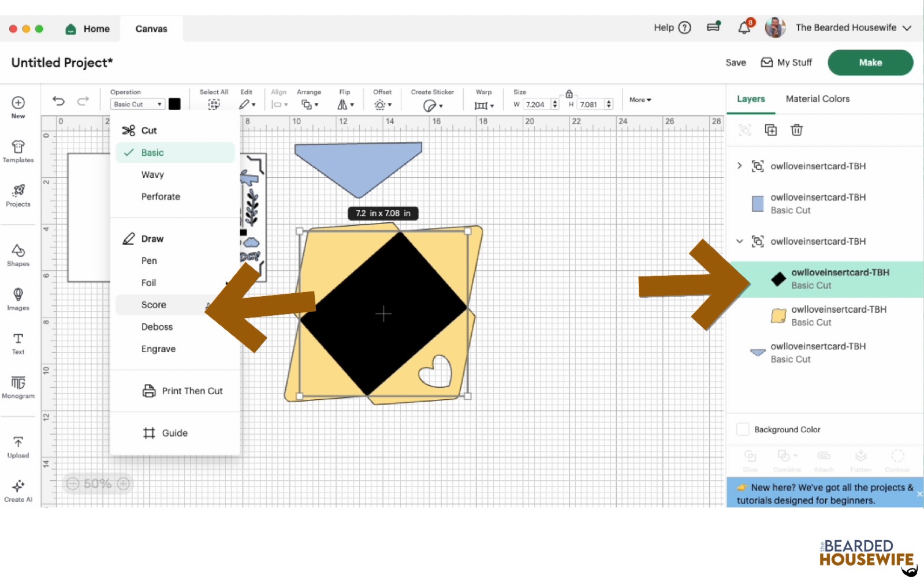Open the Operation Basic Cut dropdown
The width and height of the screenshot is (924, 587).
point(137,104)
